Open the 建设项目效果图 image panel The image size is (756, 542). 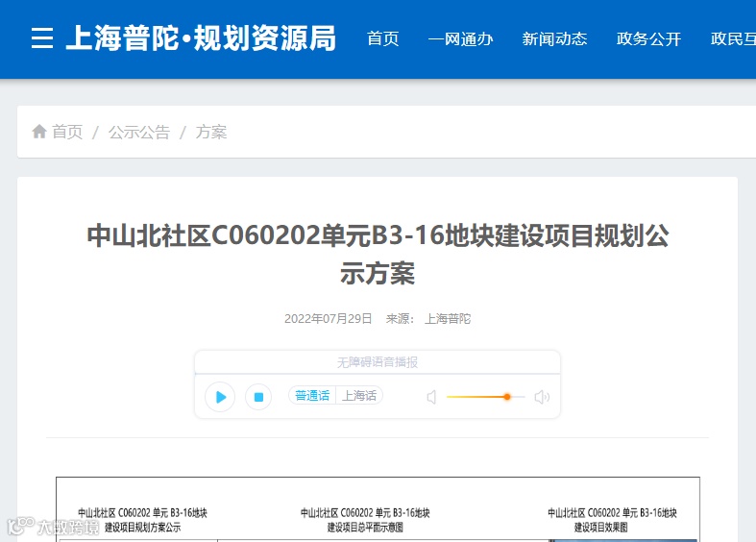612,520
